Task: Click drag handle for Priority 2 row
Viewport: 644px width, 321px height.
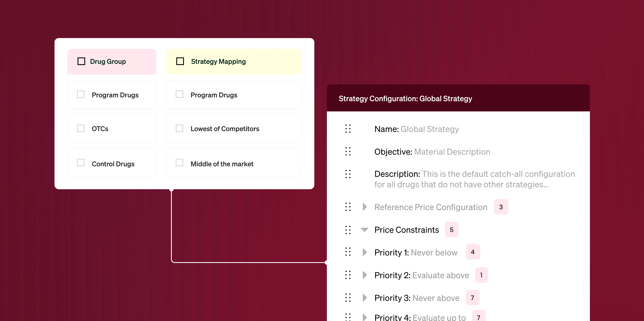Action: coord(348,275)
